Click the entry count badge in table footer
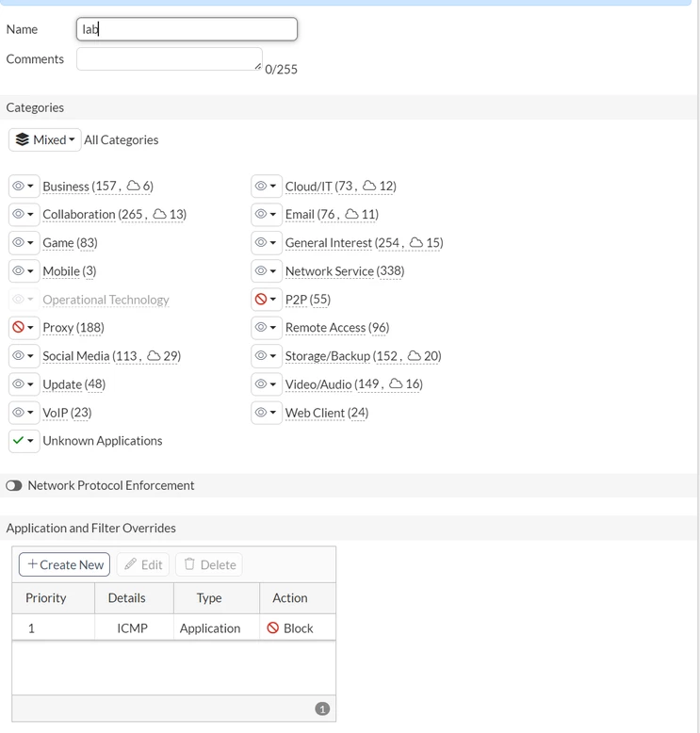The height and width of the screenshot is (733, 700). (322, 709)
